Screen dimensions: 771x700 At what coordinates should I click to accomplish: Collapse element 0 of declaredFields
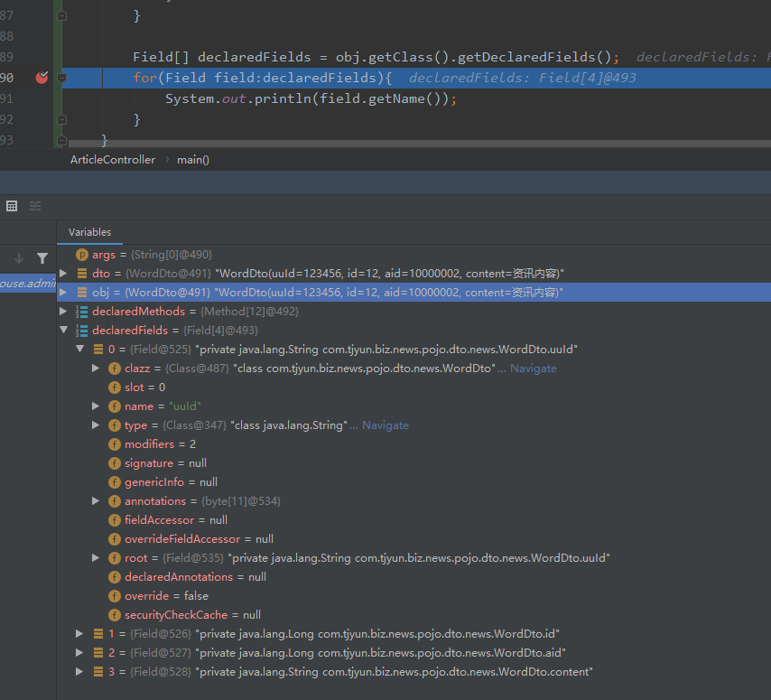pyautogui.click(x=80, y=350)
